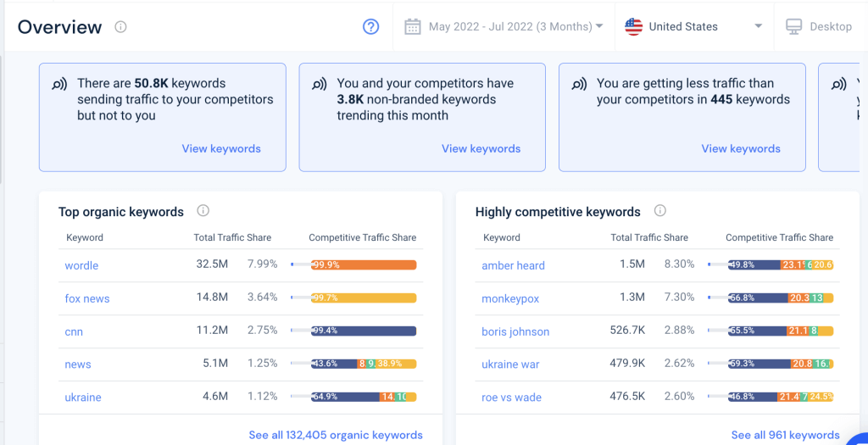Open the monkeypox keyword
868x445 pixels.
510,299
